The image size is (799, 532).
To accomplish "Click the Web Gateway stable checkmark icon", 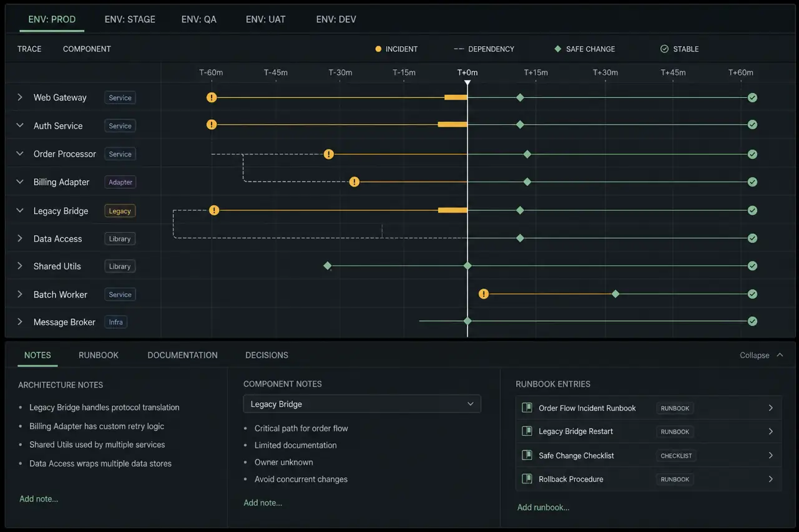I will click(753, 97).
